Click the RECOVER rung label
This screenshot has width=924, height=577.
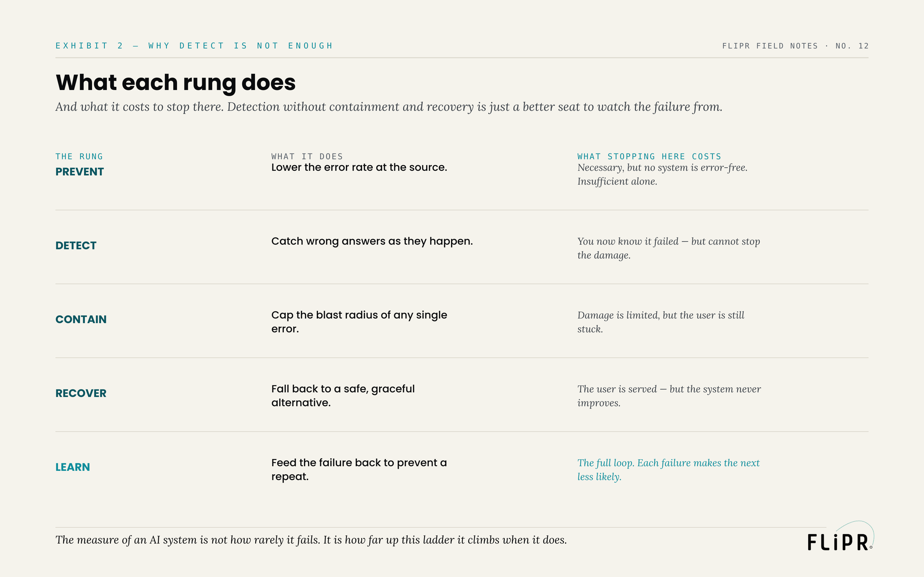pos(81,393)
